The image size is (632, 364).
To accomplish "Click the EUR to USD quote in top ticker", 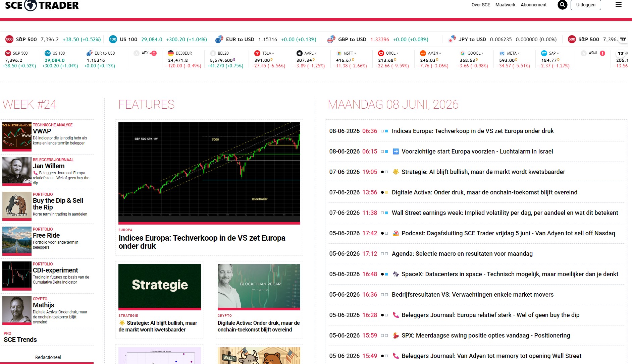I will [x=266, y=39].
